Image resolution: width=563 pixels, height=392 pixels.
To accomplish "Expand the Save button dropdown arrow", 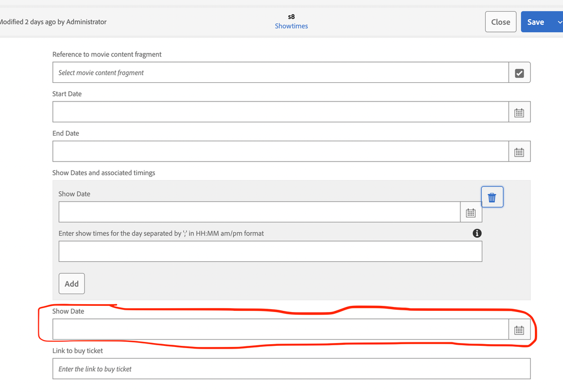I will (559, 22).
